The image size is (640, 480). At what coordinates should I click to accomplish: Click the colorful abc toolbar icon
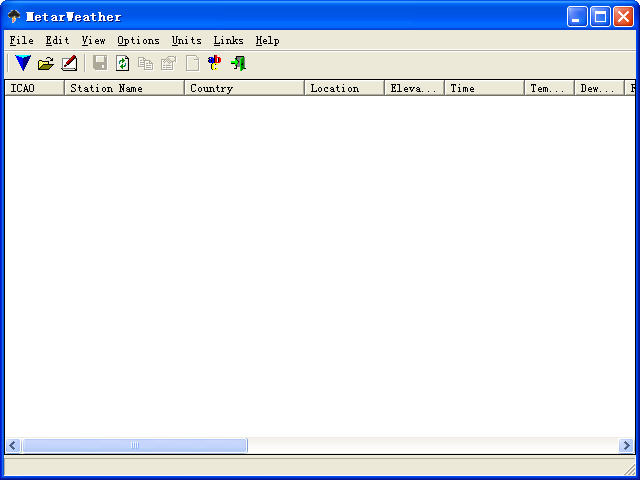214,63
